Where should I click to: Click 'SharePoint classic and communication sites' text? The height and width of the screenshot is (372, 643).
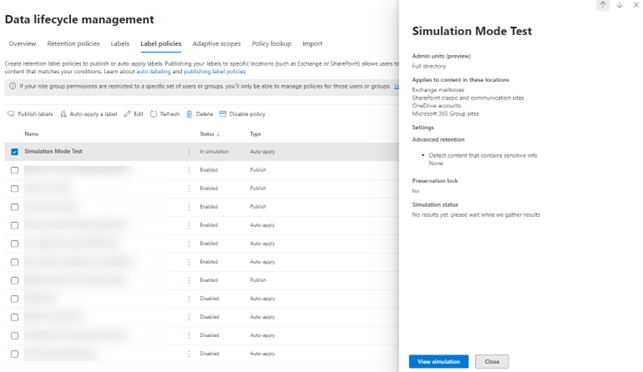coord(468,98)
